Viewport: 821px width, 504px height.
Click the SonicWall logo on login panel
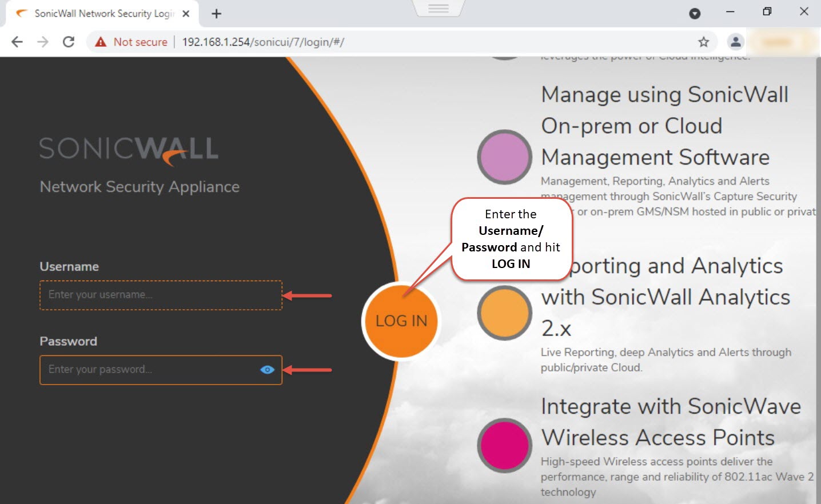pos(129,150)
